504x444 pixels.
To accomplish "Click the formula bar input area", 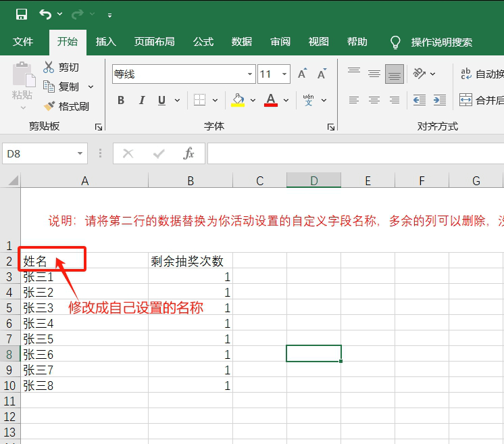I will (355, 153).
